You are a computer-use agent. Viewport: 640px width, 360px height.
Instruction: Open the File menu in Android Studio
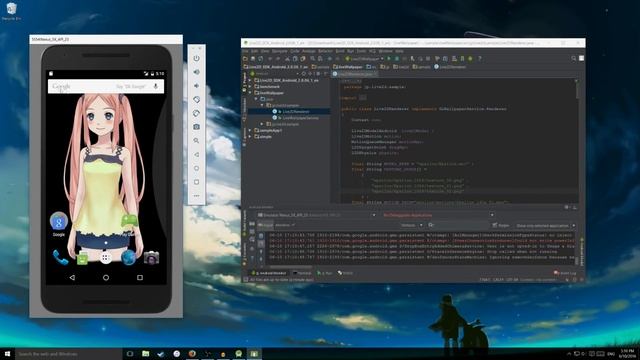point(245,51)
